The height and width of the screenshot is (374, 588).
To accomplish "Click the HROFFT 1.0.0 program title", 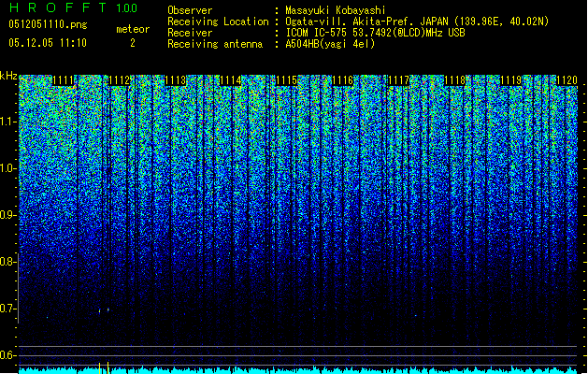I will pyautogui.click(x=73, y=7).
